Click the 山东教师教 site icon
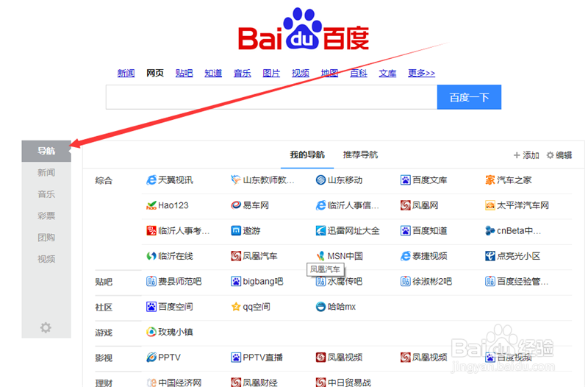Image resolution: width=588 pixels, height=387 pixels. (x=236, y=180)
